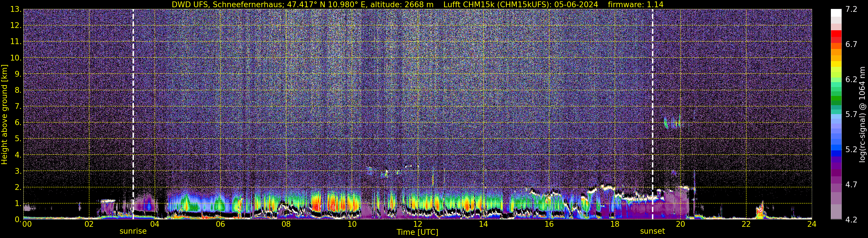
Task: Click the '6.' height tick label
Action: (x=18, y=123)
